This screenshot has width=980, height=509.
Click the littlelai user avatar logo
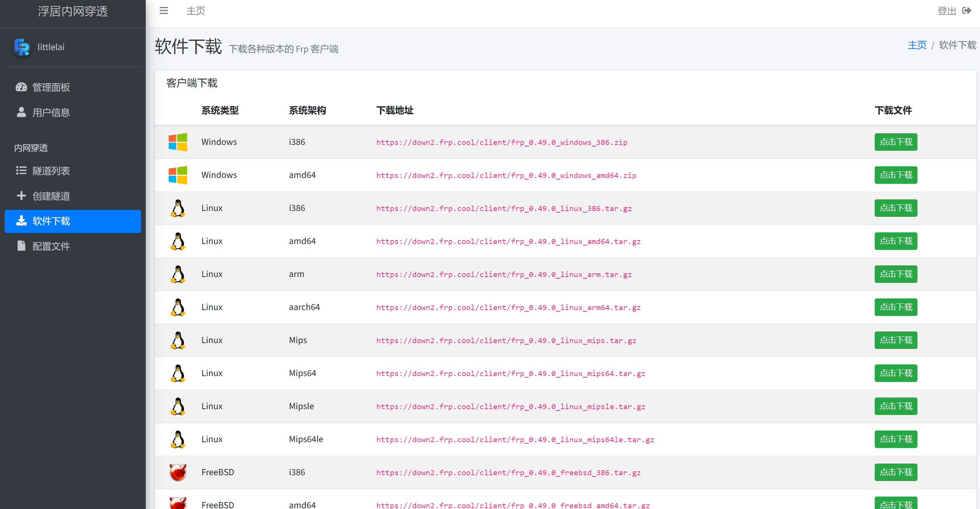[22, 47]
